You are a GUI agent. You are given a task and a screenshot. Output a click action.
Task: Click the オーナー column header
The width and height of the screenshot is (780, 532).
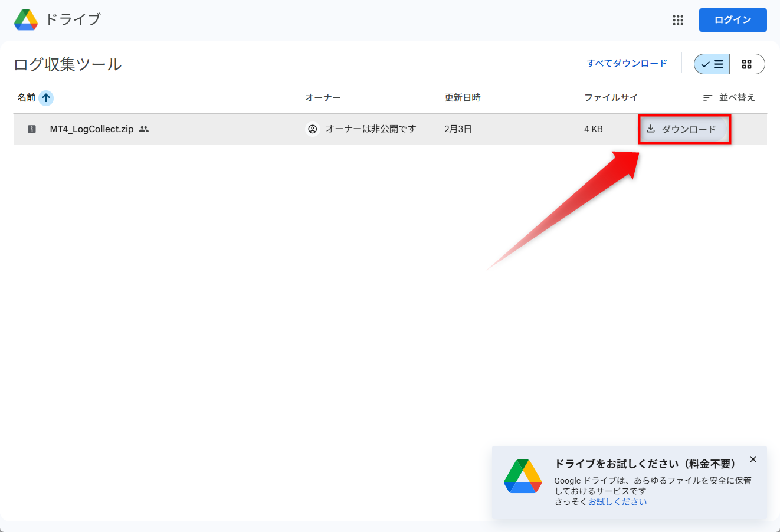[x=323, y=98]
